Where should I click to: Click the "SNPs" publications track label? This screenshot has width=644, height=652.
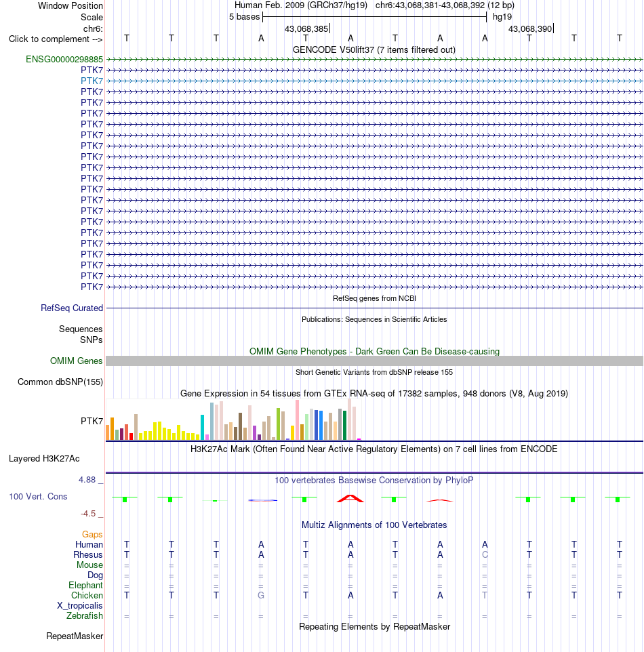91,340
